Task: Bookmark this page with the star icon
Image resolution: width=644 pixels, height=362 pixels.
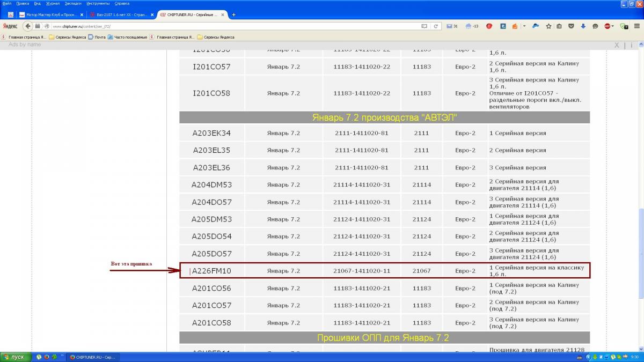Action: (x=548, y=26)
